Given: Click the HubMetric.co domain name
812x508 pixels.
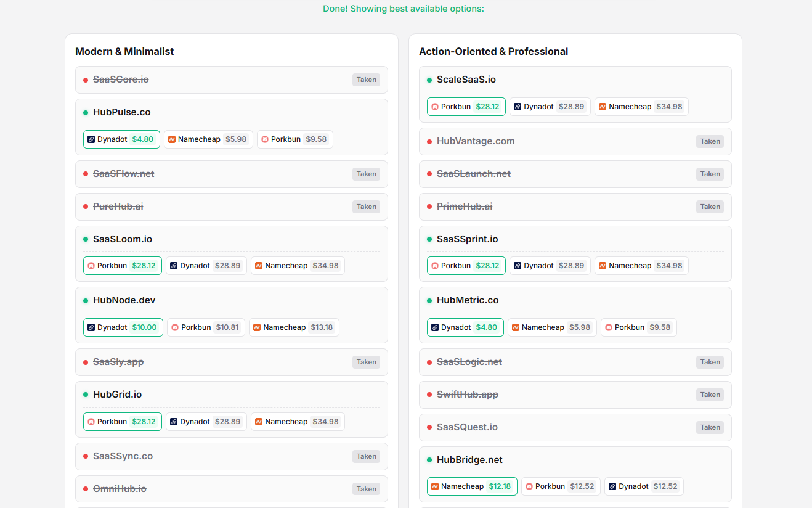Looking at the screenshot, I should coord(468,300).
